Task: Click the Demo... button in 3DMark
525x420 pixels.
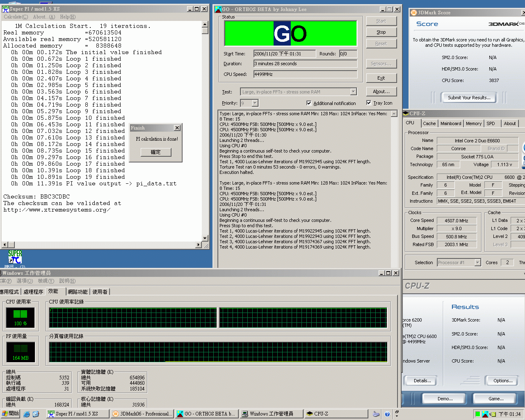Action: [x=445, y=399]
